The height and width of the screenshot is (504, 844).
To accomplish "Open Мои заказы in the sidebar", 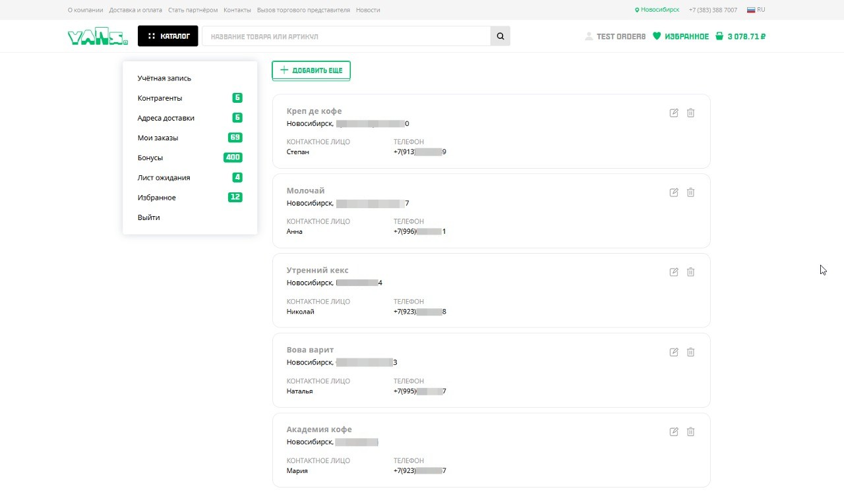I will pyautogui.click(x=158, y=138).
